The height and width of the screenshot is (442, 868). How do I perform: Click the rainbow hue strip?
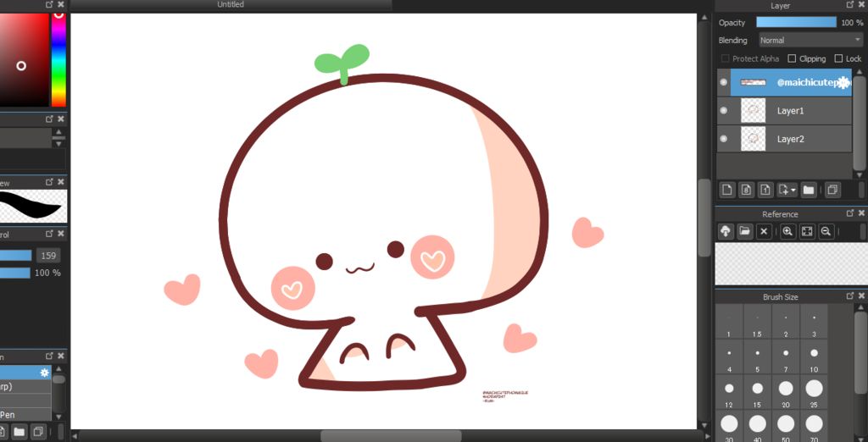point(58,59)
